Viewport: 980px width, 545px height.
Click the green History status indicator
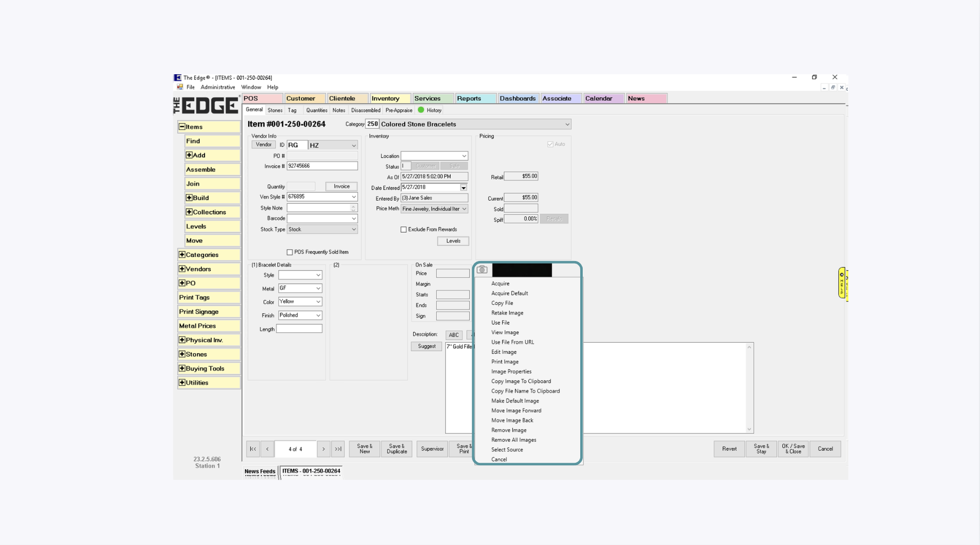tap(421, 110)
